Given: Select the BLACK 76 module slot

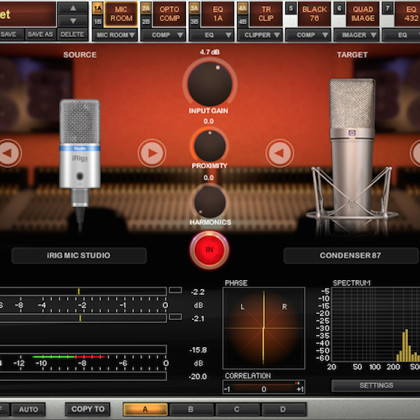Looking at the screenshot, I should click(314, 14).
